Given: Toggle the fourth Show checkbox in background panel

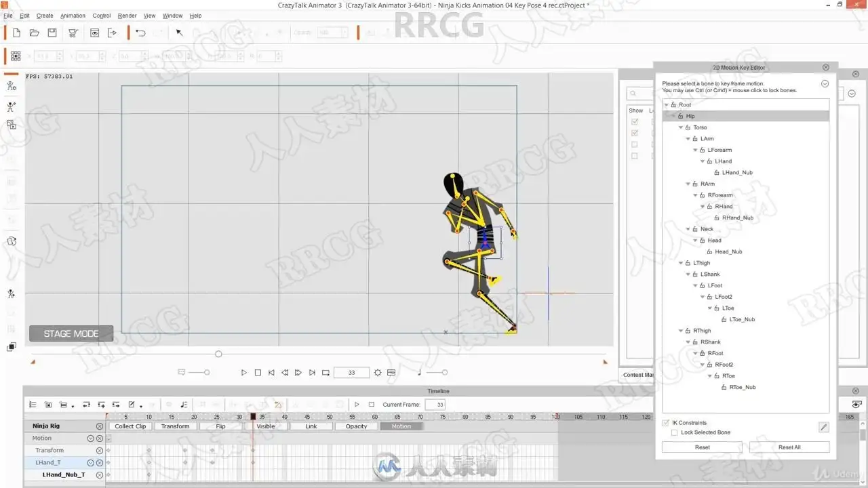Looking at the screenshot, I should 635,156.
